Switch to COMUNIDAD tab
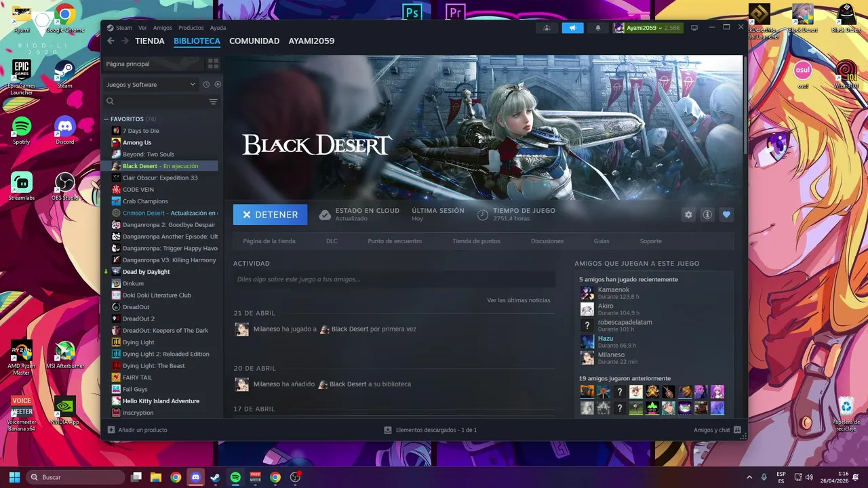This screenshot has height=488, width=868. 254,41
